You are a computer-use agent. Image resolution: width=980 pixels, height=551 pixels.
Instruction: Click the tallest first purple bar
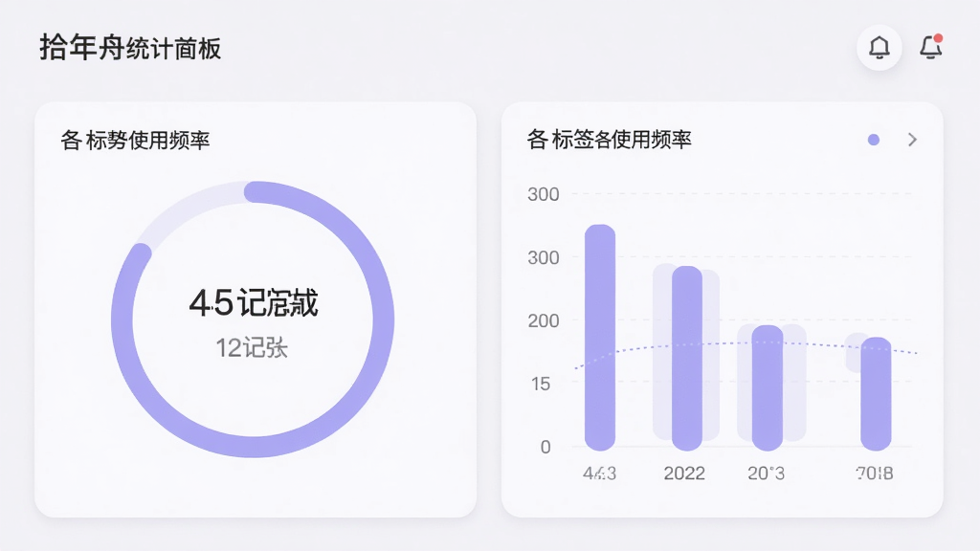(x=600, y=338)
